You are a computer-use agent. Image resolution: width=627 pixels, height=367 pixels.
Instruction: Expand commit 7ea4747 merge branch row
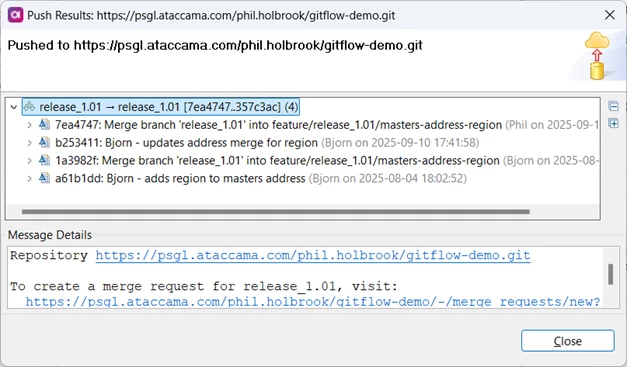pos(29,125)
